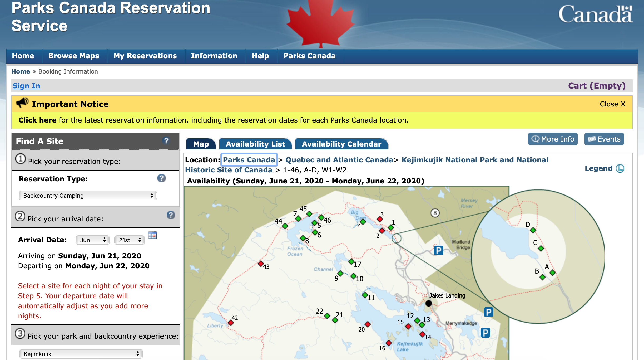Switch to the Map tab

201,144
